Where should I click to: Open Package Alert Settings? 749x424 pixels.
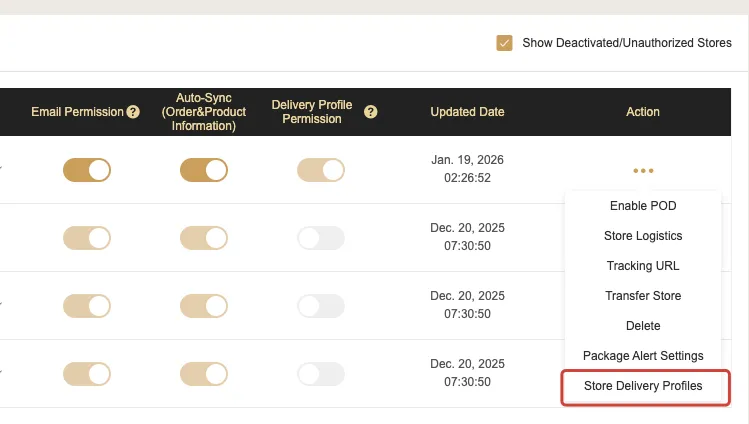pos(643,356)
